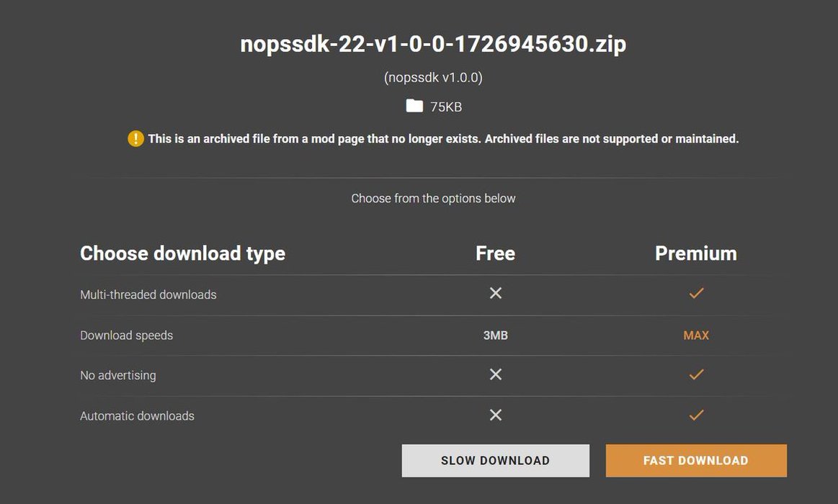Viewport: 838px width, 504px height.
Task: Click the Automatic downloads row label
Action: tap(138, 416)
